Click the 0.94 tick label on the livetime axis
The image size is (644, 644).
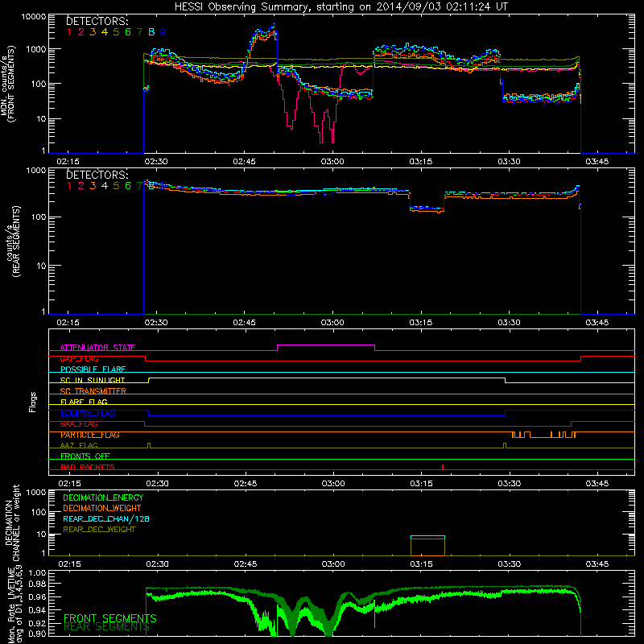37,610
